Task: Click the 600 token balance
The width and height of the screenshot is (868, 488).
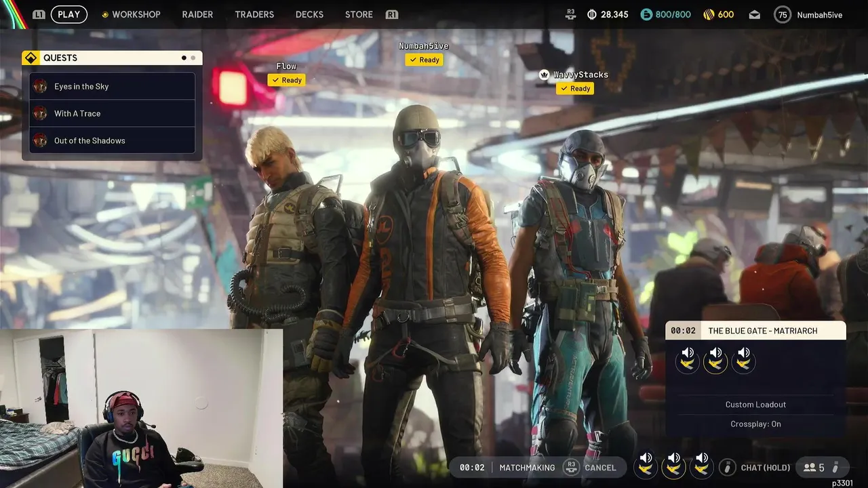Action: click(x=726, y=14)
